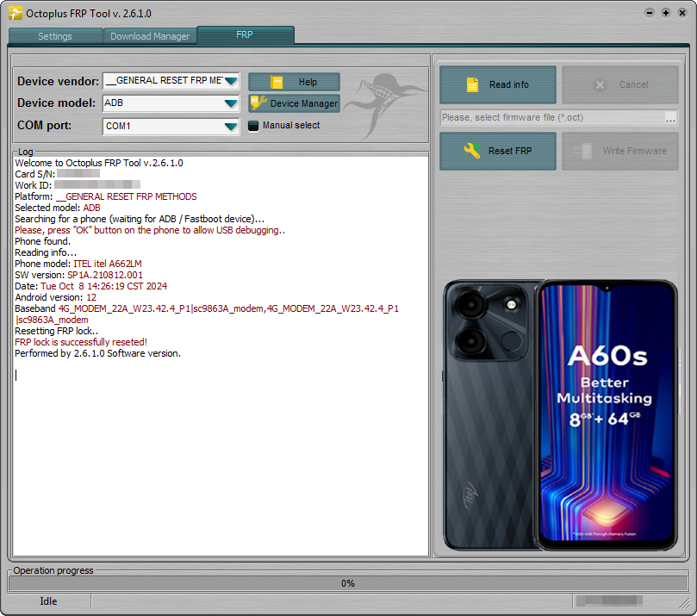This screenshot has height=616, width=697.
Task: Click 'Please, press "OK" button on the phone' line
Action: pos(150,230)
